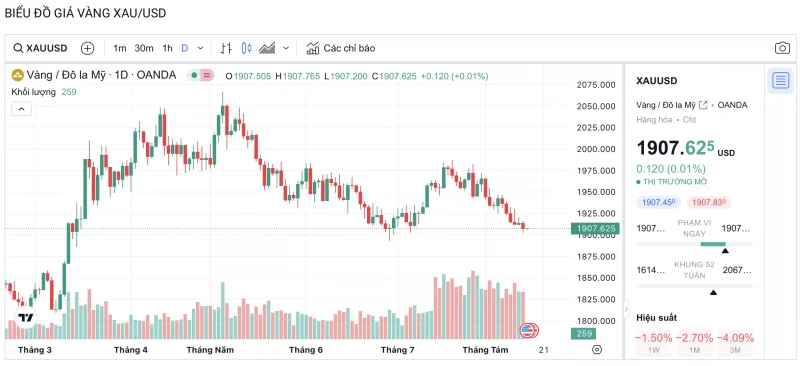Open the Các chỉ báo indicators menu
Viewport: 800px width, 366px height.
(x=341, y=48)
